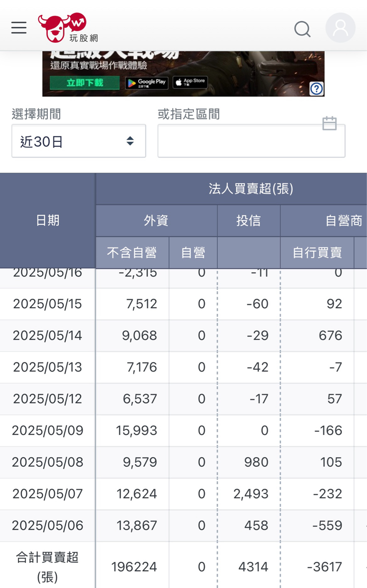Click the 4314 total value

253,567
